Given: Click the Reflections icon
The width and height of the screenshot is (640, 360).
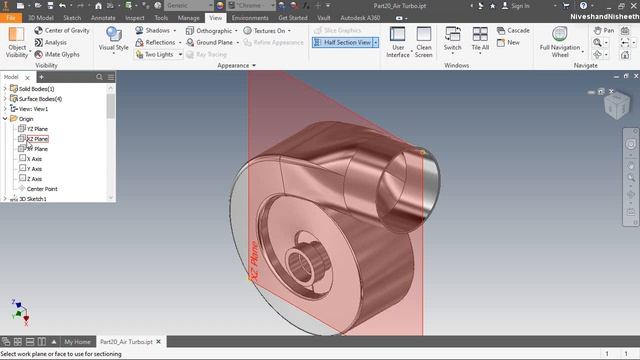Looking at the screenshot, I should pyautogui.click(x=139, y=42).
